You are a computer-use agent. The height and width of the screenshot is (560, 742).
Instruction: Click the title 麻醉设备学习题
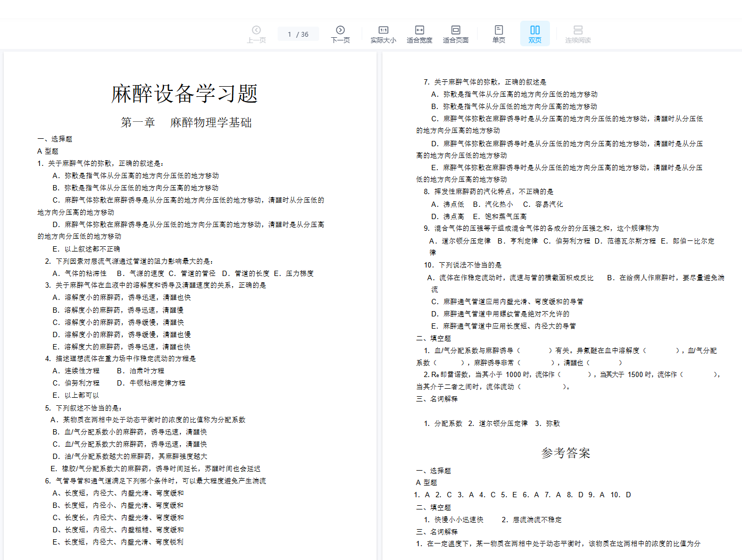point(184,94)
